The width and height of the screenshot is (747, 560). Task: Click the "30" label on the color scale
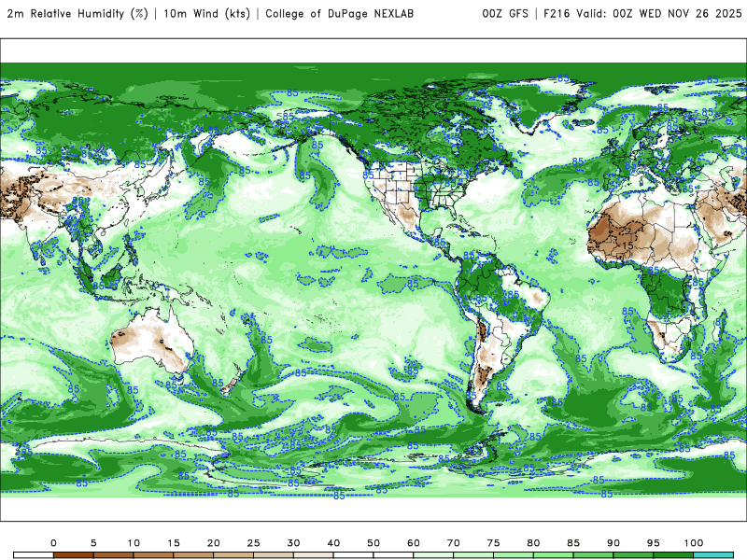(x=293, y=543)
